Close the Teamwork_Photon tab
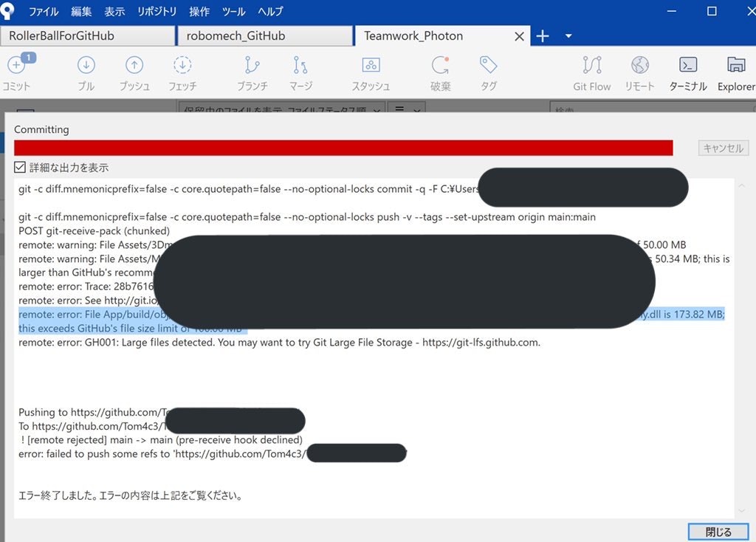The image size is (756, 542). click(519, 37)
